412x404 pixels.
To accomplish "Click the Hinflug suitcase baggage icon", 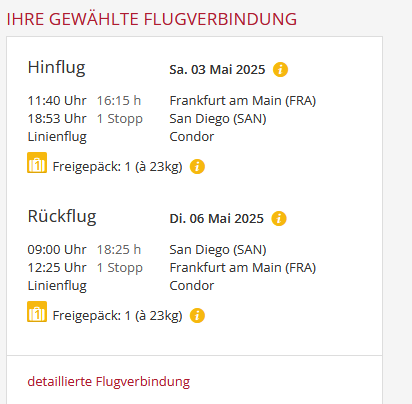I will point(37,163).
